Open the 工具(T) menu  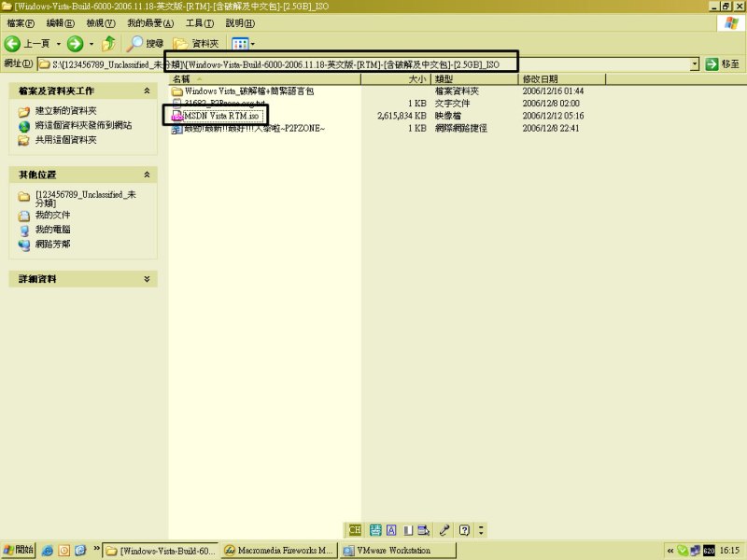click(x=200, y=22)
